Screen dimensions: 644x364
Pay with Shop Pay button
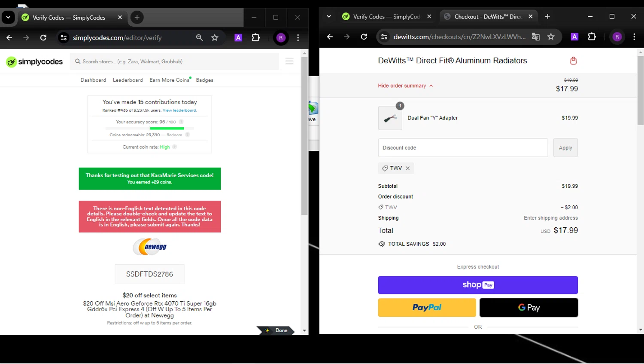coord(478,285)
